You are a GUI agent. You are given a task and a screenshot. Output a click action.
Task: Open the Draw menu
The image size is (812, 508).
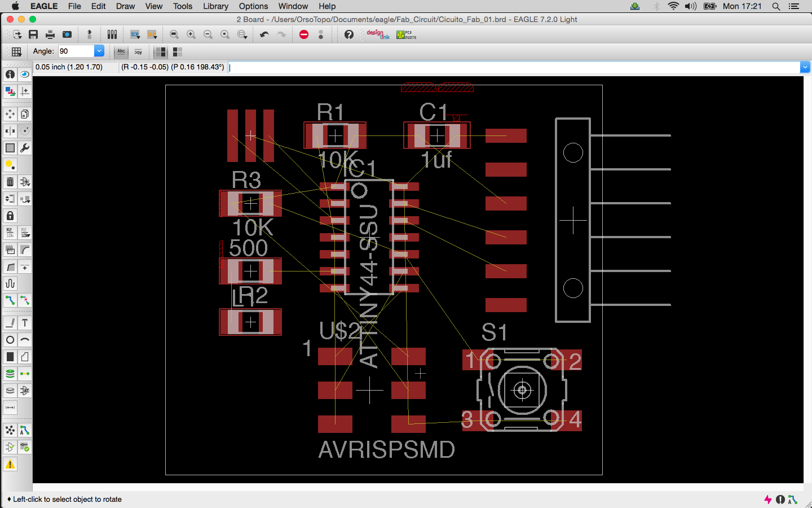tap(125, 6)
